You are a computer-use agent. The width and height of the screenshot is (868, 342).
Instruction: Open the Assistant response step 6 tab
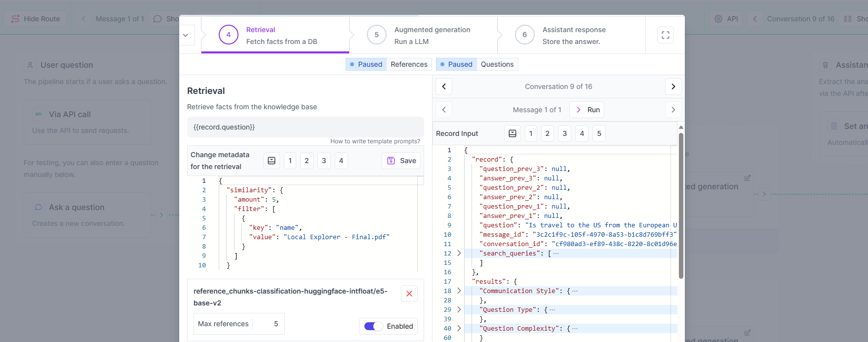(x=571, y=36)
